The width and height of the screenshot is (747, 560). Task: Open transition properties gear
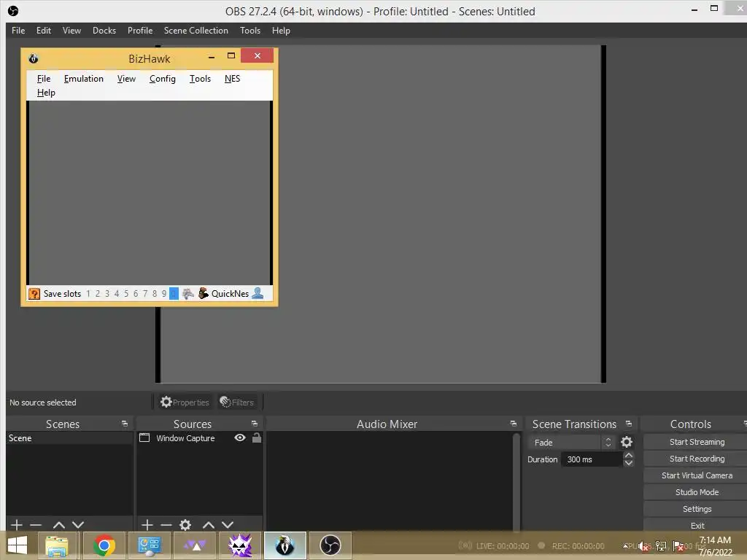click(x=627, y=443)
